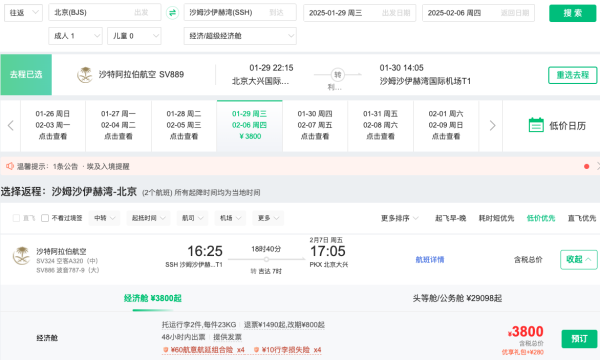Screen dimensions: 600x360
Task: Select the 01-27 周一 date tab
Action: (118, 125)
